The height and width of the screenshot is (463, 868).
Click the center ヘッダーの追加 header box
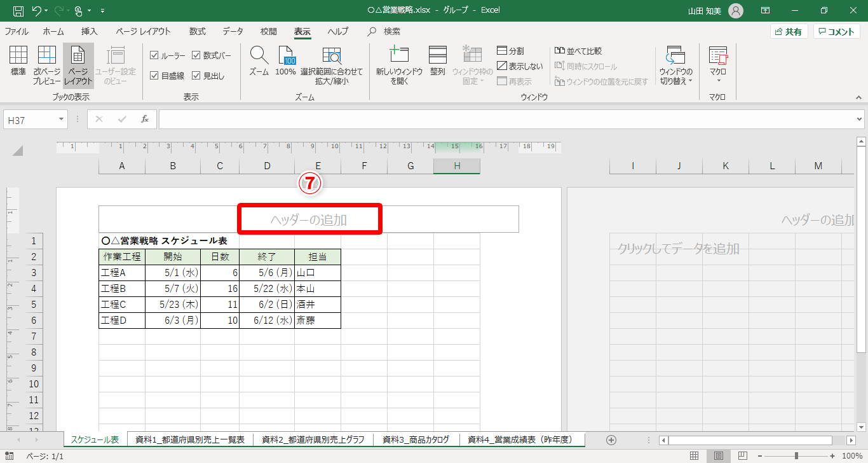pyautogui.click(x=309, y=219)
